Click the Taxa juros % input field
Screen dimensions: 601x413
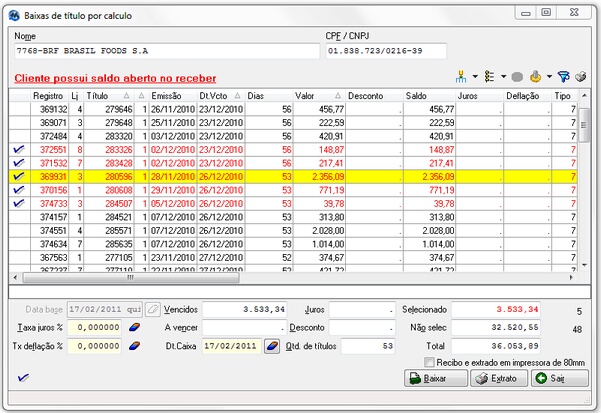pos(94,328)
